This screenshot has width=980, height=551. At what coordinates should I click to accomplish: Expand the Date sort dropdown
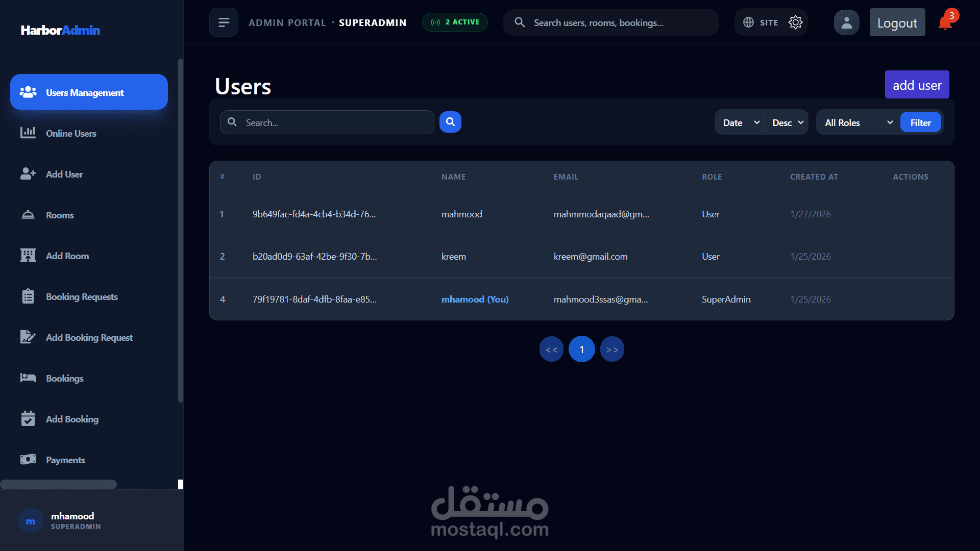pyautogui.click(x=740, y=122)
